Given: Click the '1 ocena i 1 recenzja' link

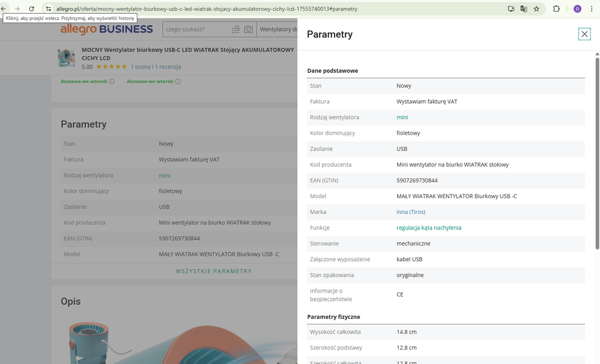Looking at the screenshot, I should tap(156, 67).
